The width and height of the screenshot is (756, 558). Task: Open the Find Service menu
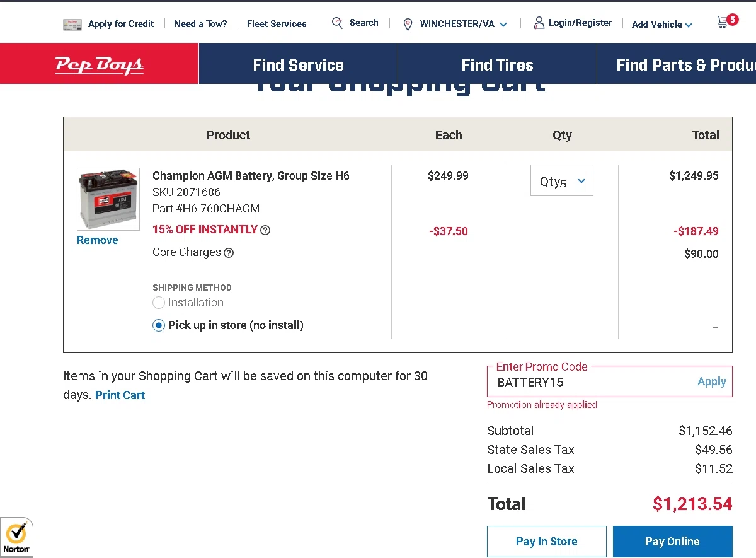(298, 65)
